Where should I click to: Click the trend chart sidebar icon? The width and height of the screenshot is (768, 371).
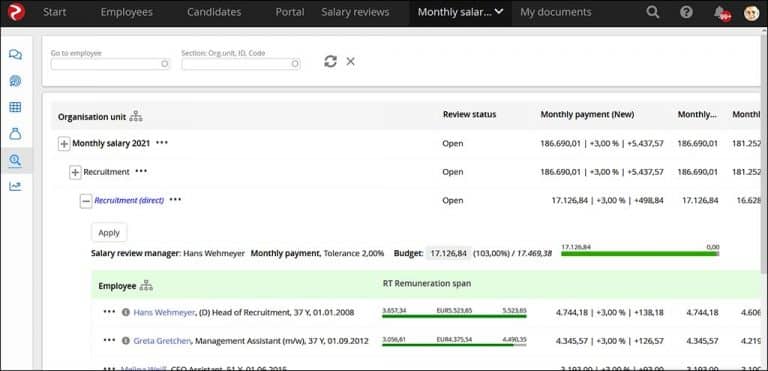pos(15,186)
